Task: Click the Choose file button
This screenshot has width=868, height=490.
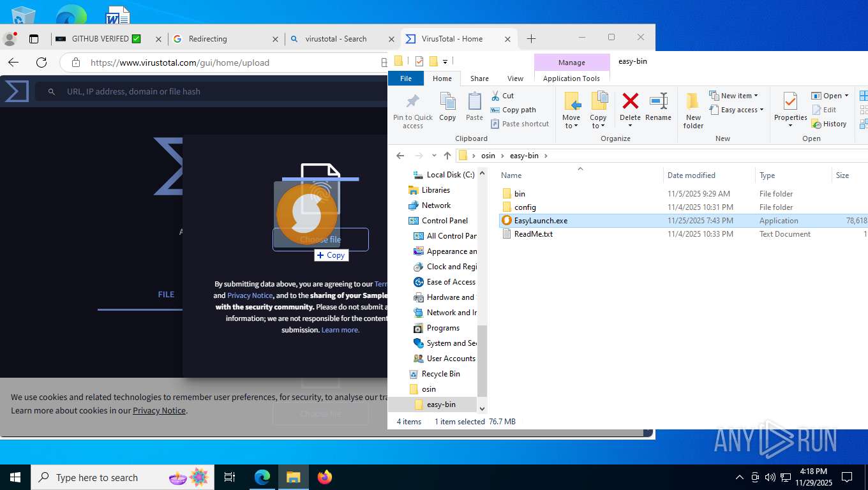Action: pos(320,239)
